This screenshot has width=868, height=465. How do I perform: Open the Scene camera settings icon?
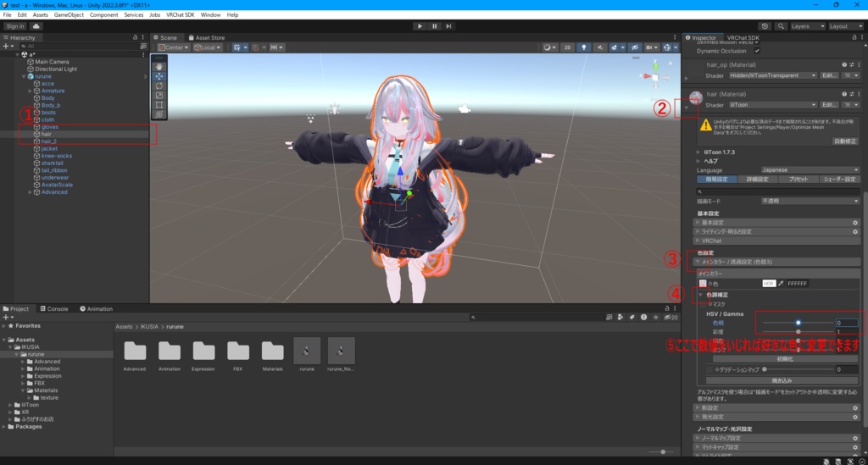tap(651, 47)
